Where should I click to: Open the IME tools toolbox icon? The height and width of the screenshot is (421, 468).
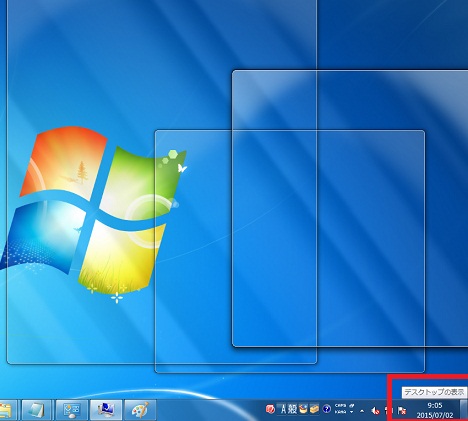[x=314, y=409]
